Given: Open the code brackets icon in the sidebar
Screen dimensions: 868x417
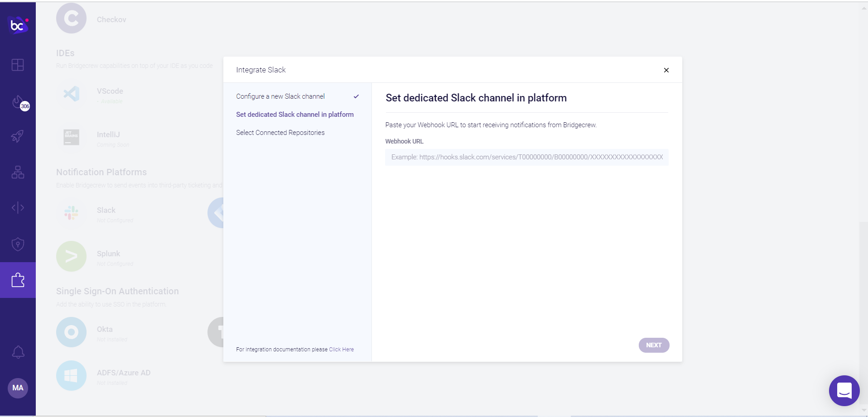Looking at the screenshot, I should coord(18,207).
